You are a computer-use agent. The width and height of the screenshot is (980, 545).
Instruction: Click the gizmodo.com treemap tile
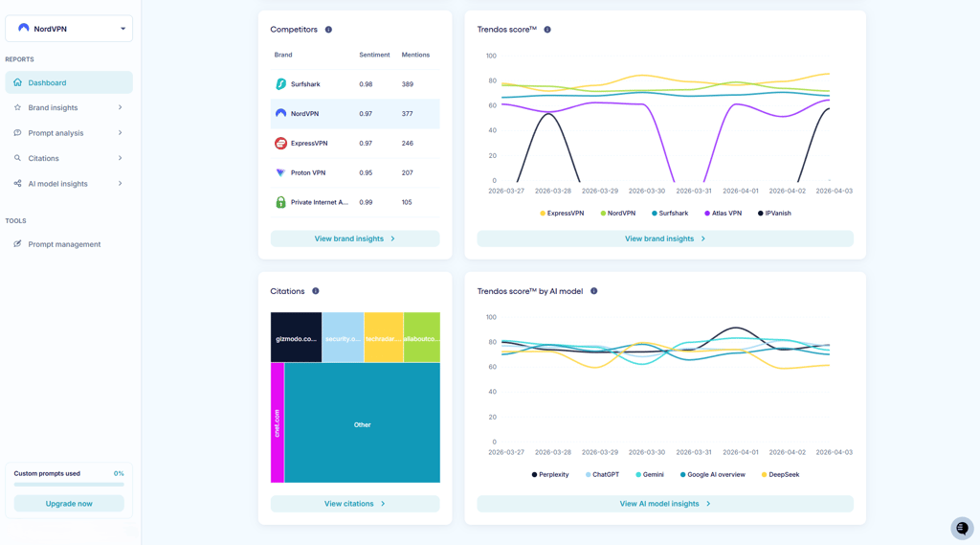click(x=297, y=337)
